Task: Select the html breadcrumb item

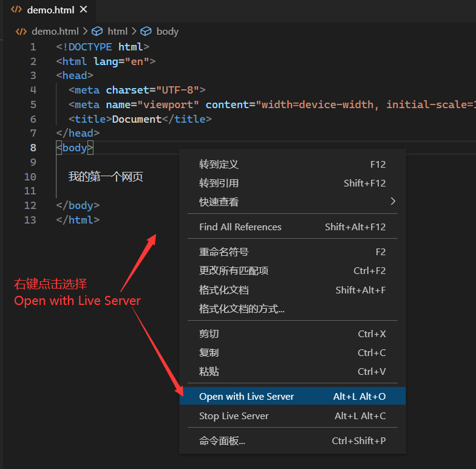Action: pos(117,32)
